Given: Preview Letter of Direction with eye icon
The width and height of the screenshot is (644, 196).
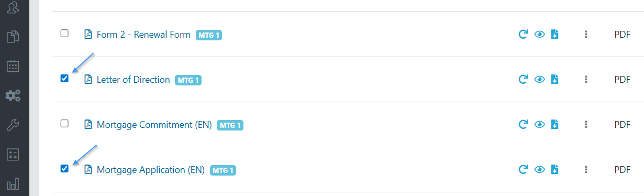Looking at the screenshot, I should click(x=539, y=80).
